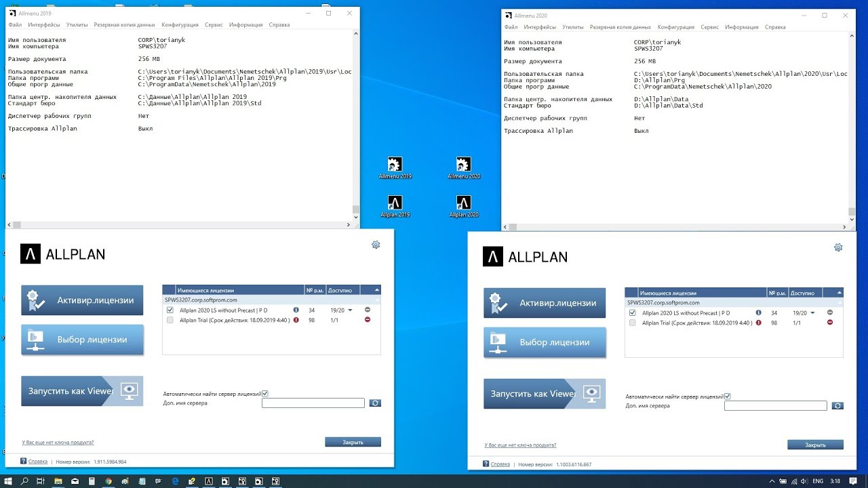Open Интерфейсы menu in Allmenu 2020

pos(540,28)
